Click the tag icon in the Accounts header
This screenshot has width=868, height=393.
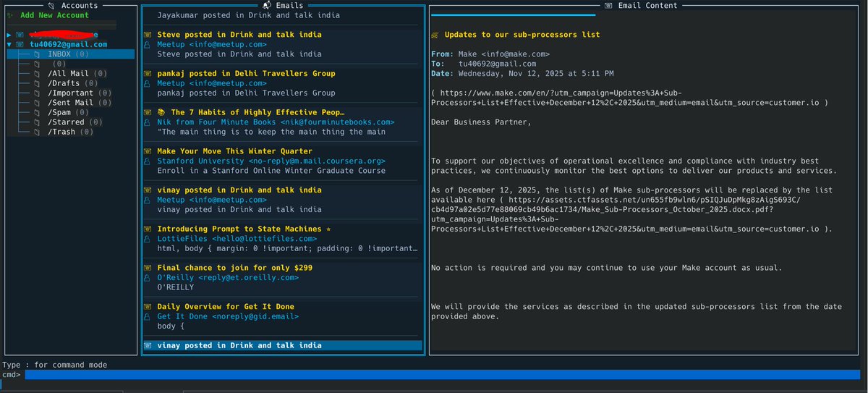[51, 5]
